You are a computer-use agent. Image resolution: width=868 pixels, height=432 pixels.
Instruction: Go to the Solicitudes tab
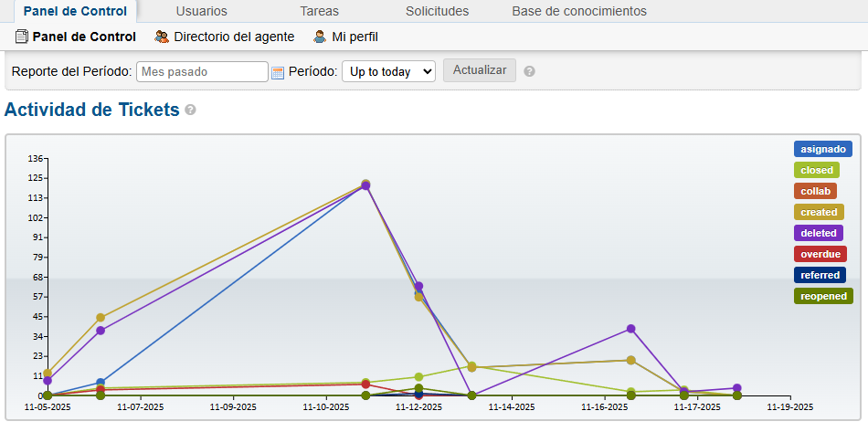[437, 11]
